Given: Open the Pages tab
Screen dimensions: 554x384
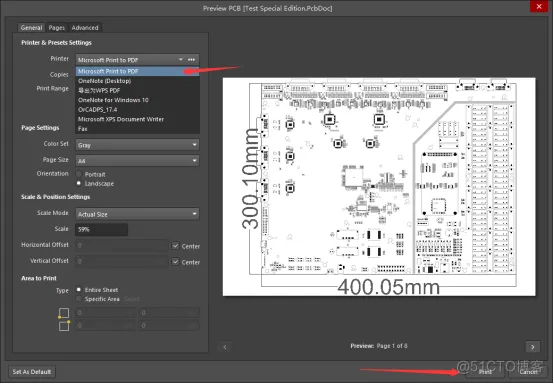Looking at the screenshot, I should click(57, 28).
